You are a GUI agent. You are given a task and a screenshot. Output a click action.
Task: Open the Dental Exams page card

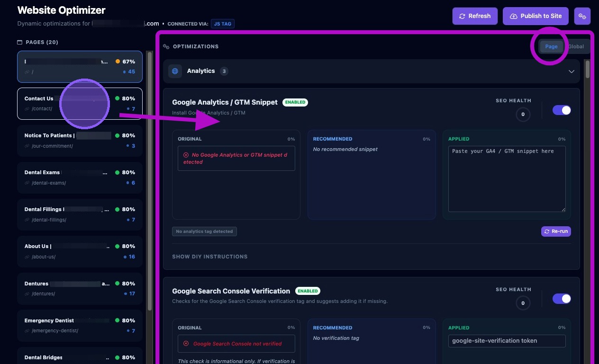coord(80,177)
